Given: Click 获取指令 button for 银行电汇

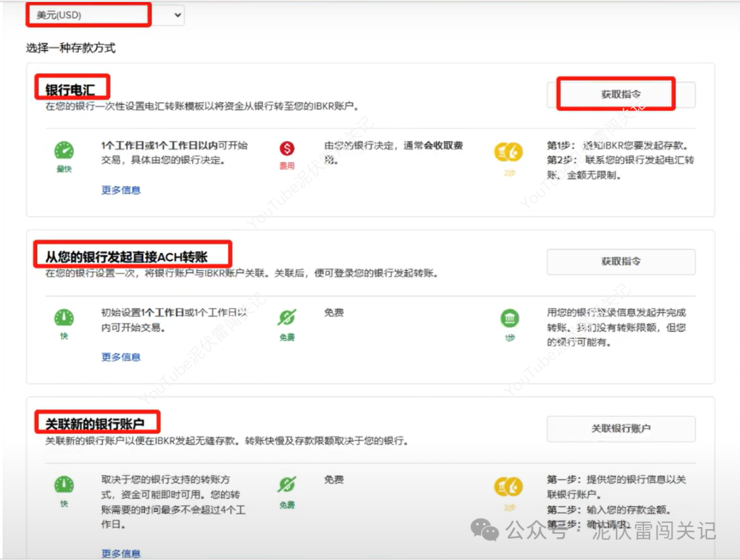Looking at the screenshot, I should click(x=621, y=94).
